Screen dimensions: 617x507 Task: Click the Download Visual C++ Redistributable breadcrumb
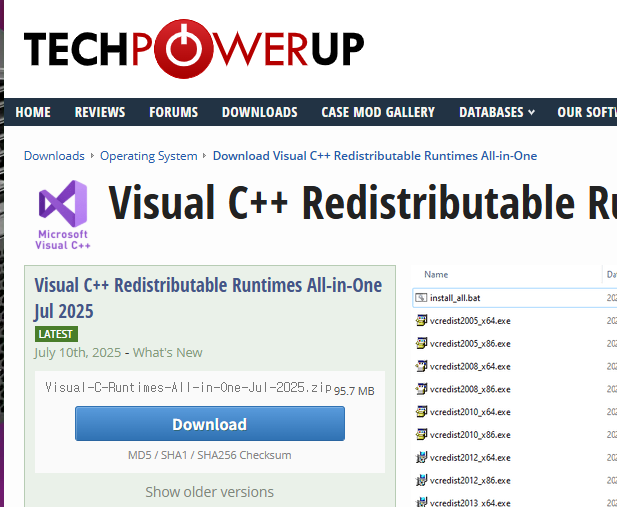tap(375, 156)
